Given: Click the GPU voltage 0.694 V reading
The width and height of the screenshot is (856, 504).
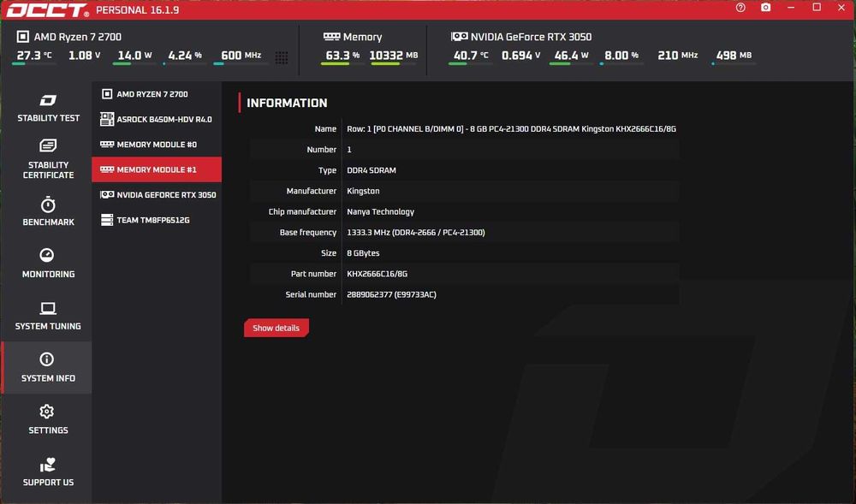Looking at the screenshot, I should pyautogui.click(x=520, y=55).
